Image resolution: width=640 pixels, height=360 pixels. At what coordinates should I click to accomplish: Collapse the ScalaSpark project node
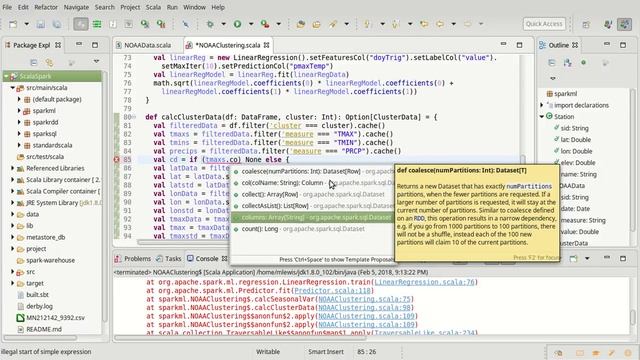pyautogui.click(x=6, y=76)
